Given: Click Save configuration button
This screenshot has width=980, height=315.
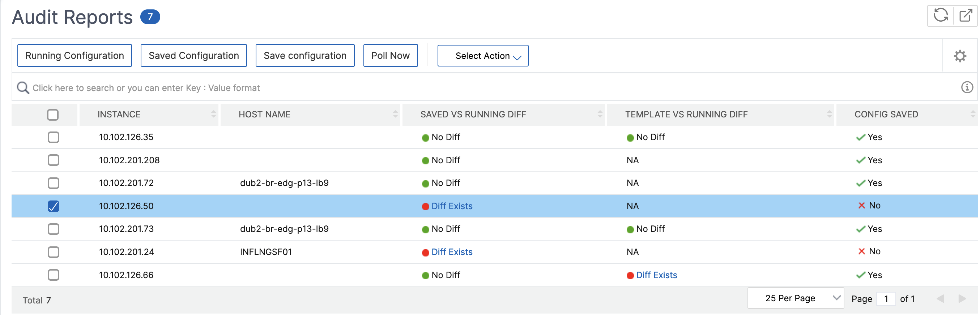Looking at the screenshot, I should click(x=305, y=56).
